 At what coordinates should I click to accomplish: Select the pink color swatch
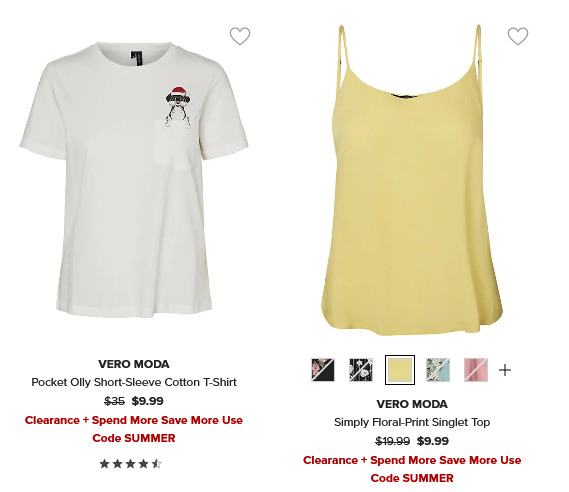point(476,370)
